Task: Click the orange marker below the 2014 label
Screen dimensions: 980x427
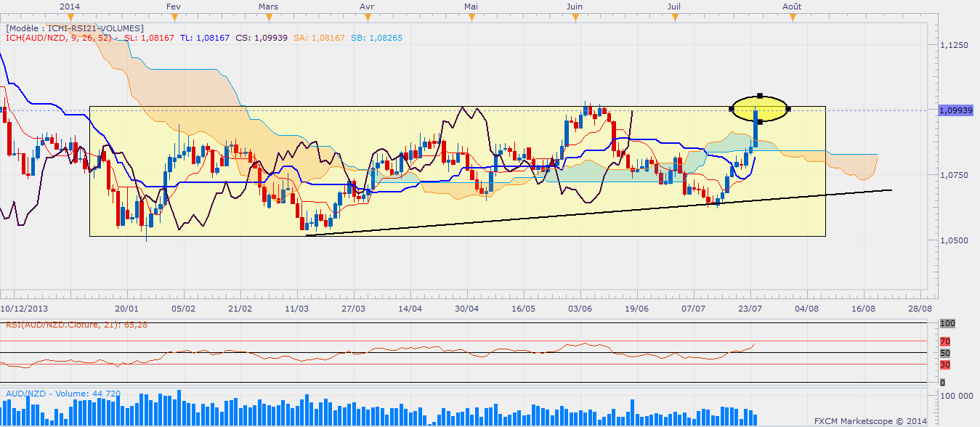Action: click(70, 18)
